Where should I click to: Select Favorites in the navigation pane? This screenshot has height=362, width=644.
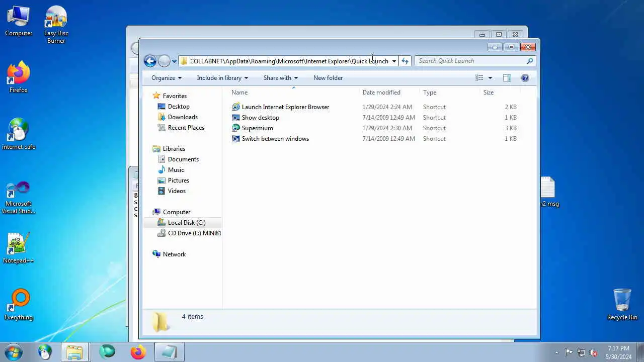coord(175,96)
